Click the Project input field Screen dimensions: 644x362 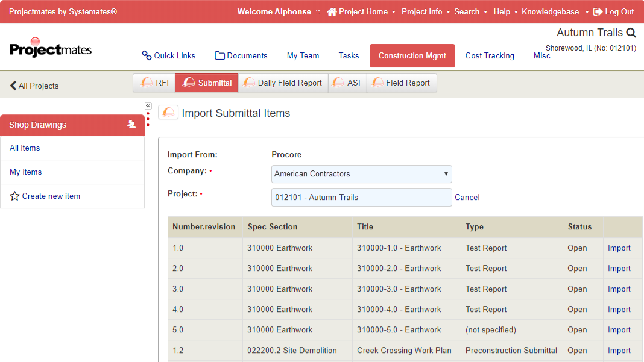point(361,198)
